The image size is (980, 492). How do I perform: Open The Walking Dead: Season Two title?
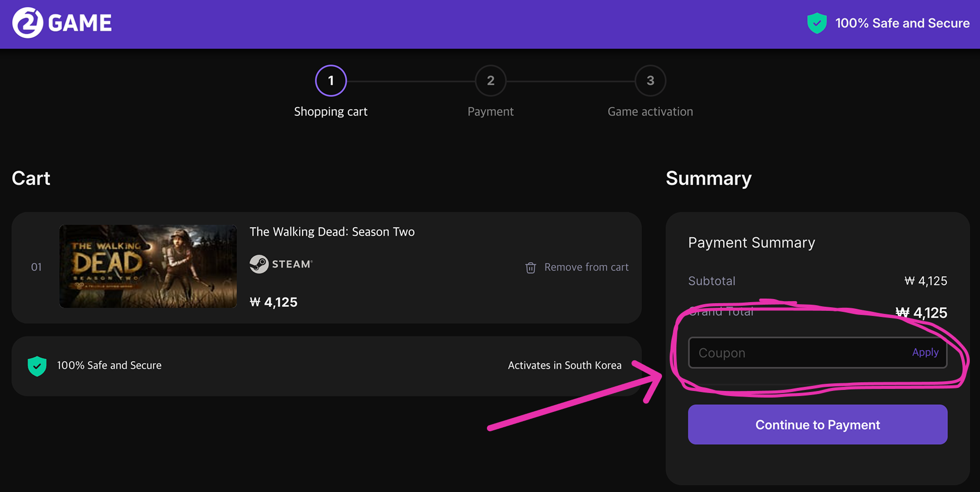[332, 232]
